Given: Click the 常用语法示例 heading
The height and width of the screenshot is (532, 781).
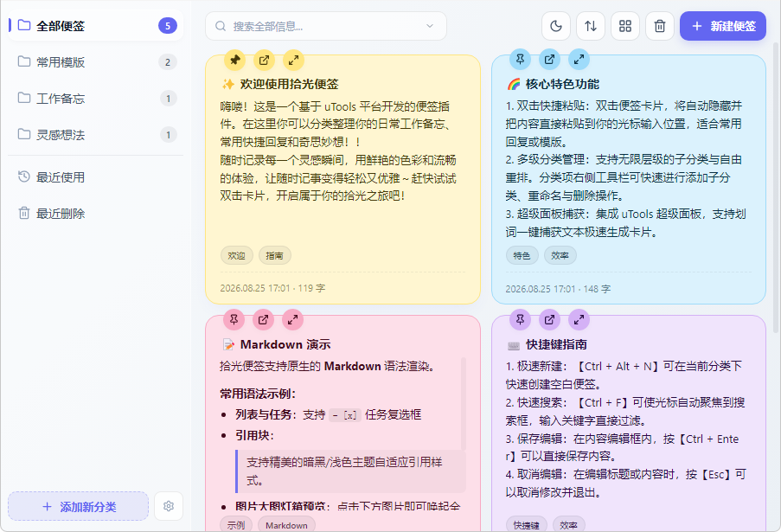Looking at the screenshot, I should 258,394.
